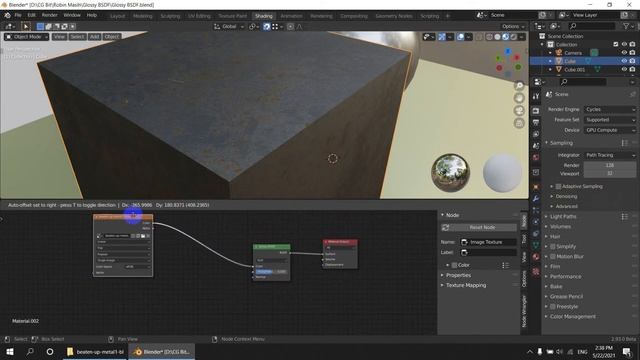640x360 pixels.
Task: Click the Reset Node button
Action: click(x=479, y=227)
